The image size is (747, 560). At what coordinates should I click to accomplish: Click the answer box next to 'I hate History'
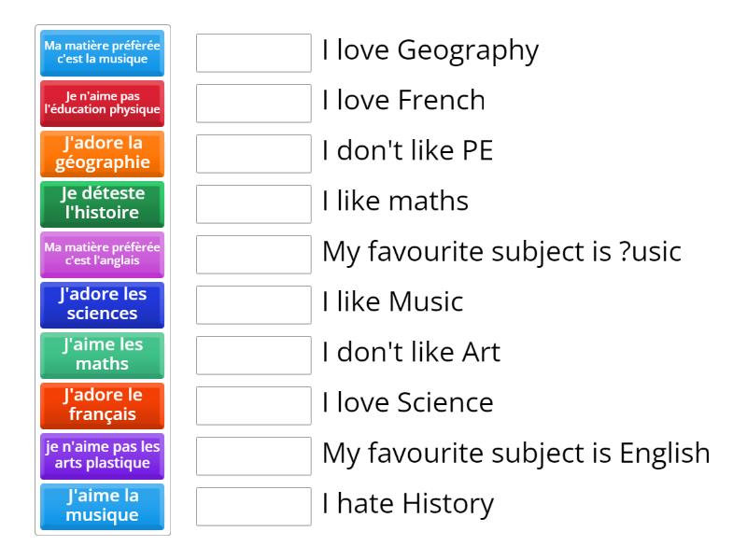click(252, 507)
